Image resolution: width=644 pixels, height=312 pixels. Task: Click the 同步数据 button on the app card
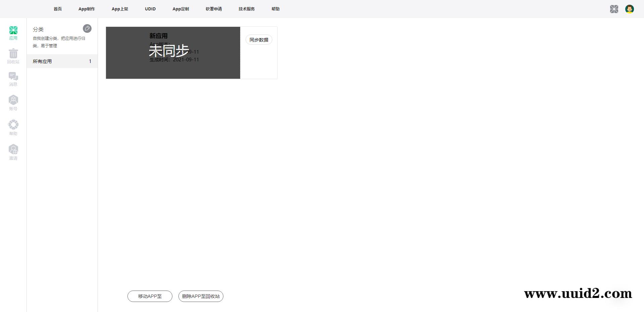click(259, 40)
